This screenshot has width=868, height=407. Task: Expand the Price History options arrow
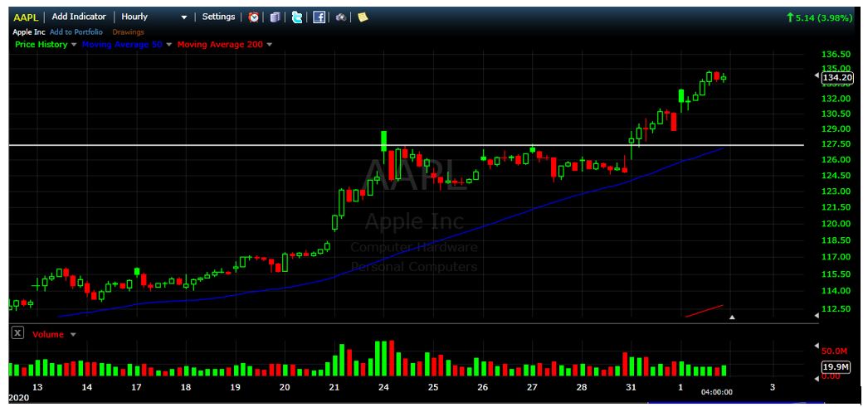tap(73, 45)
